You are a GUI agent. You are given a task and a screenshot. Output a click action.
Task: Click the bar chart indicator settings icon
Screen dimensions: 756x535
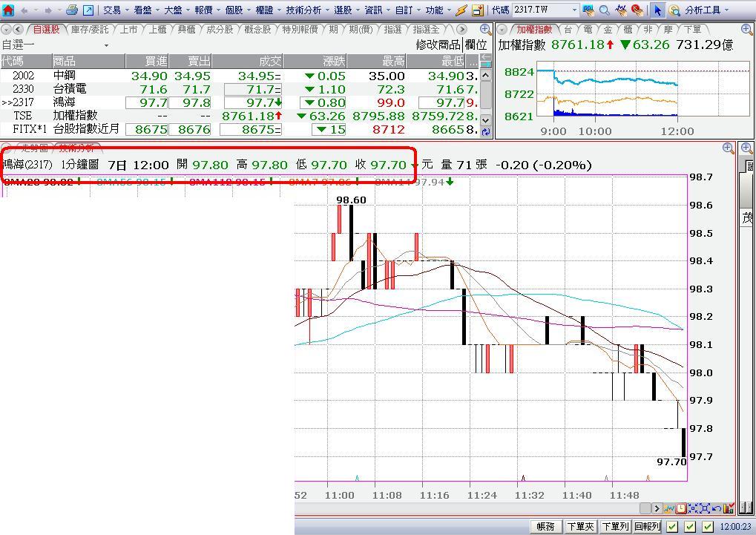728,508
